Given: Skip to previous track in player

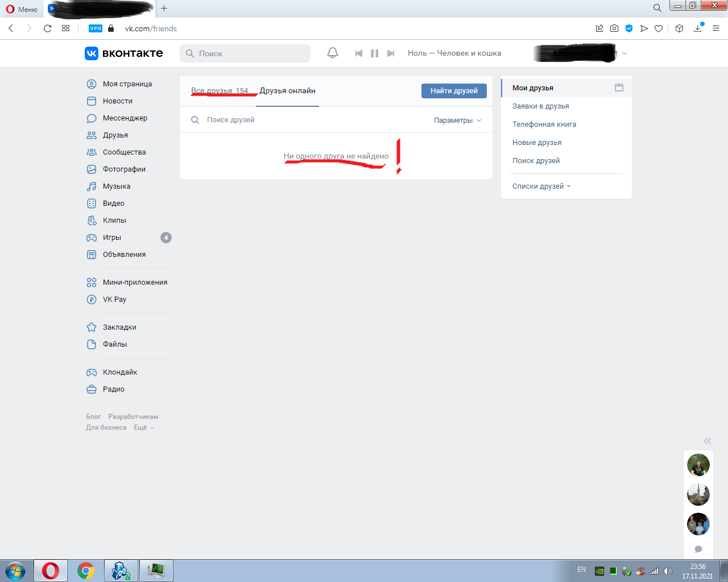Looking at the screenshot, I should click(359, 53).
